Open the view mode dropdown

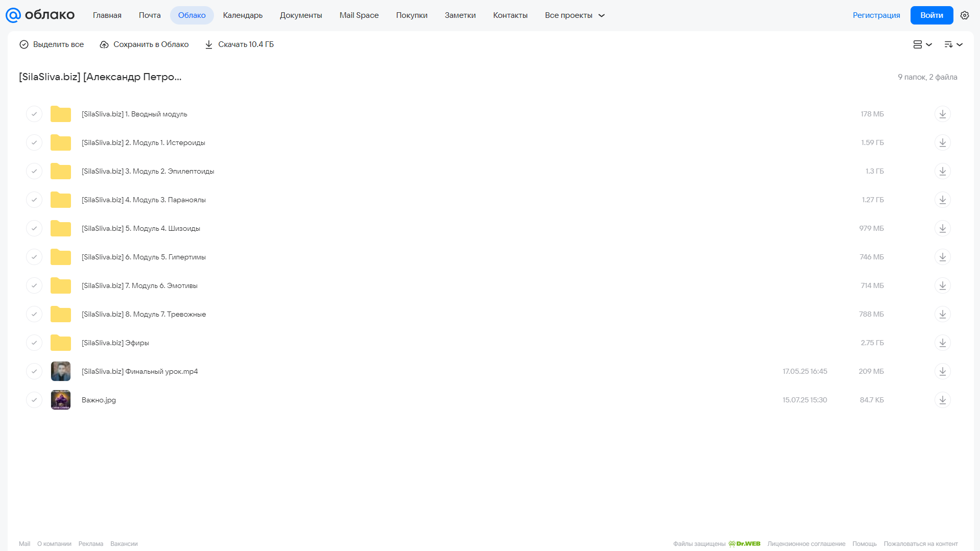(x=922, y=44)
